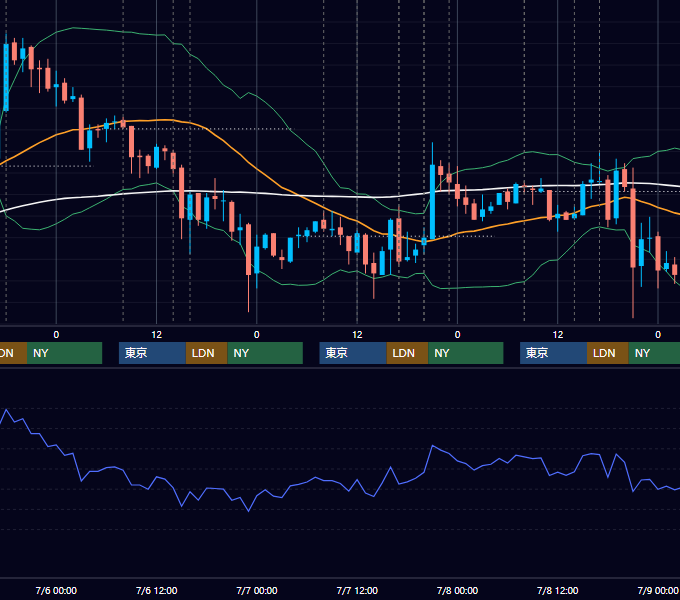
Task: Select the LDN session block for 7/7
Action: click(x=407, y=353)
